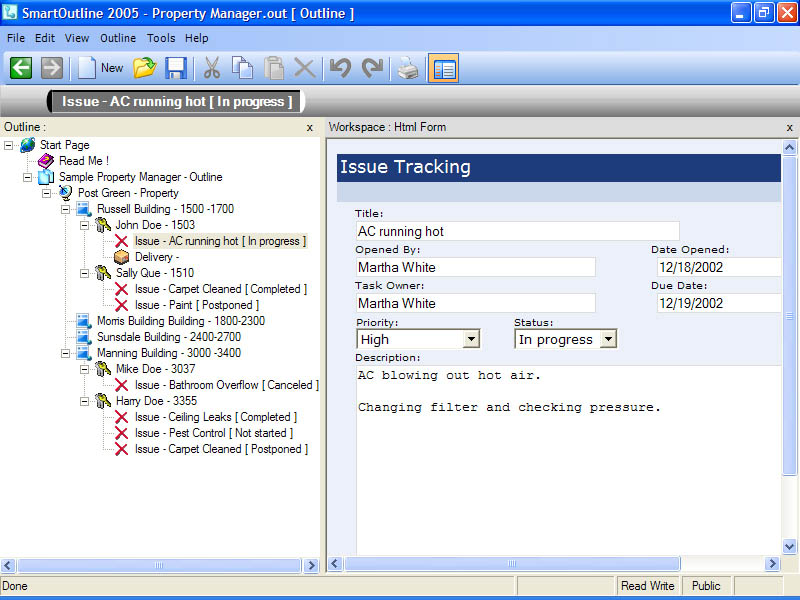Select Sunsdale Building - 2400-2700 in tree
The height and width of the screenshot is (600, 800).
coord(169,337)
